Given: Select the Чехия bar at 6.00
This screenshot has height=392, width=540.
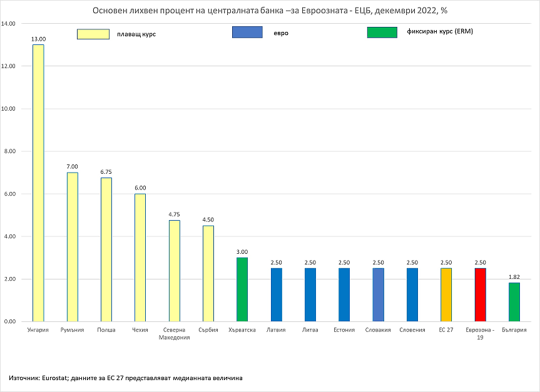Looking at the screenshot, I should point(140,257).
